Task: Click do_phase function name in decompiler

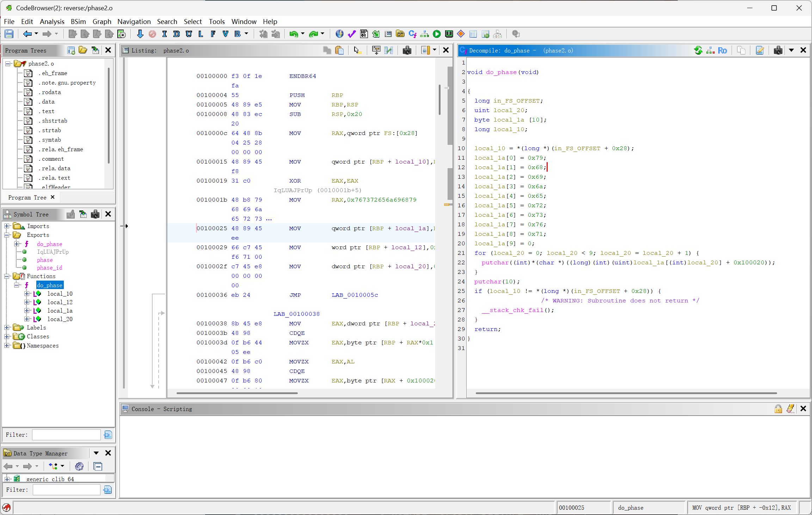Action: click(x=501, y=72)
